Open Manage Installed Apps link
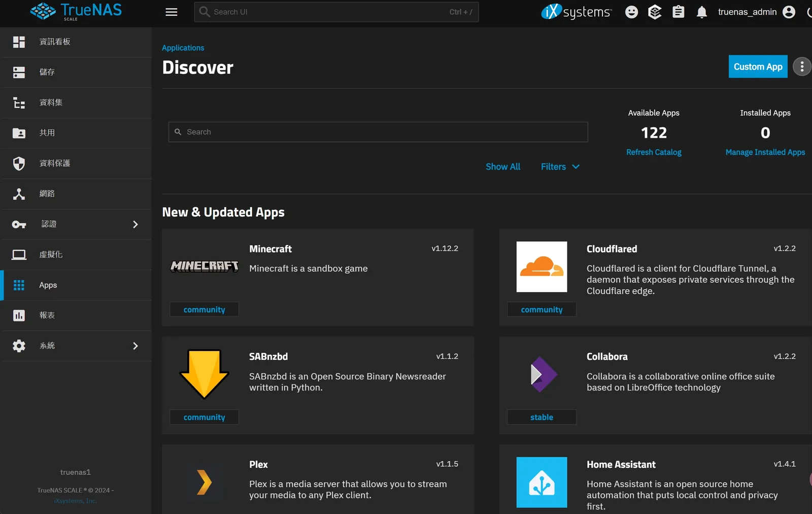Screen dimensions: 812x514 765,152
